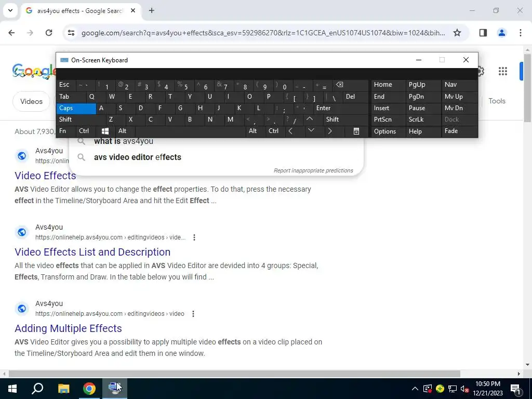Show hidden system tray icons
The width and height of the screenshot is (532, 399).
(x=415, y=389)
